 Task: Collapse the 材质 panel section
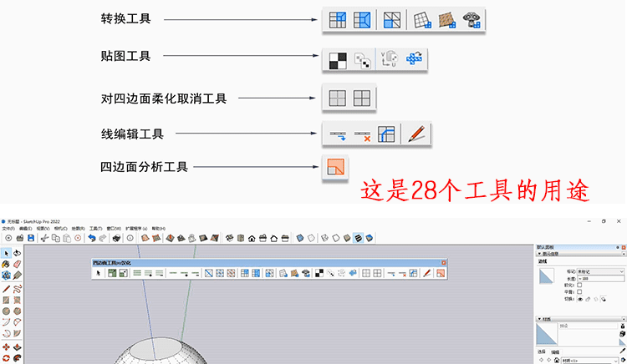pos(539,319)
